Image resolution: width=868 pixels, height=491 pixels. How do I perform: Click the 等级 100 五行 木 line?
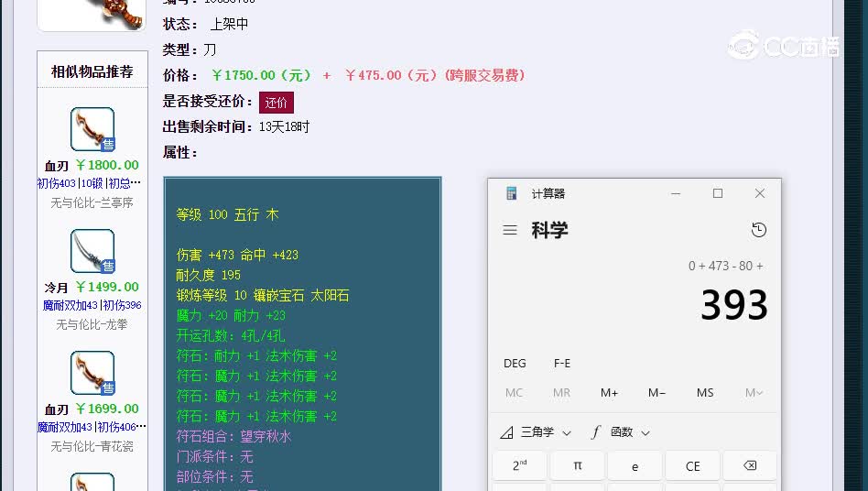pyautogui.click(x=227, y=214)
